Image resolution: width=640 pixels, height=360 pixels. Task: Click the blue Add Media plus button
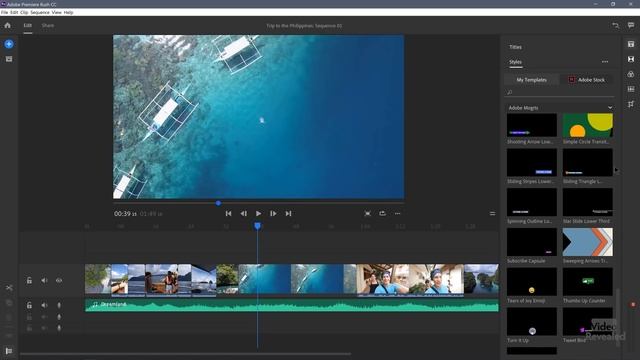coord(9,44)
